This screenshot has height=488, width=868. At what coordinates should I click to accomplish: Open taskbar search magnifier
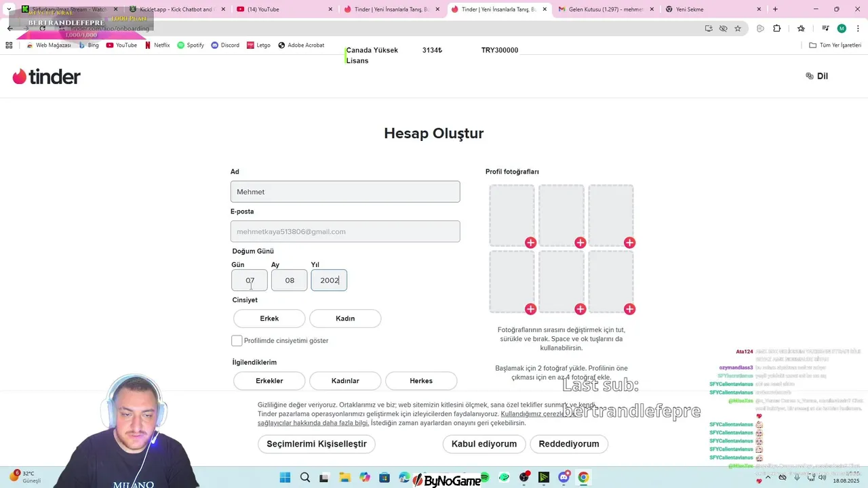click(x=305, y=477)
